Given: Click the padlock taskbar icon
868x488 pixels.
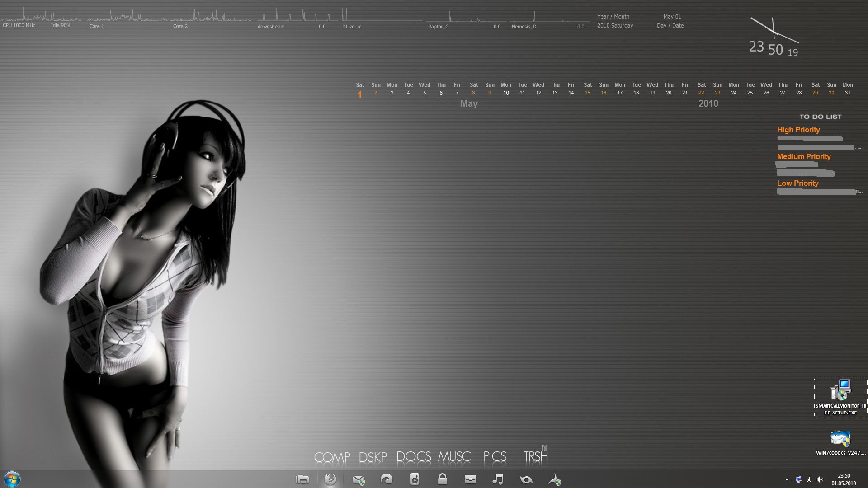Looking at the screenshot, I should pos(443,479).
